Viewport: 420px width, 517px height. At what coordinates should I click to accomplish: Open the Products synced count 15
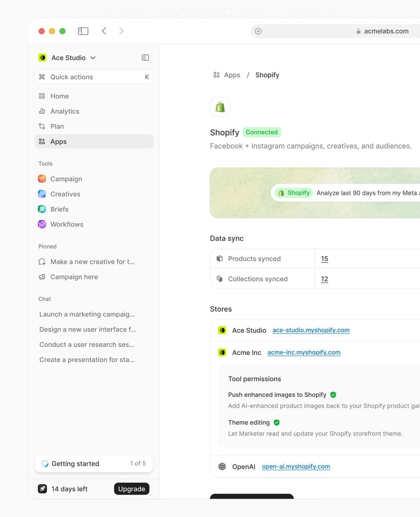point(325,258)
